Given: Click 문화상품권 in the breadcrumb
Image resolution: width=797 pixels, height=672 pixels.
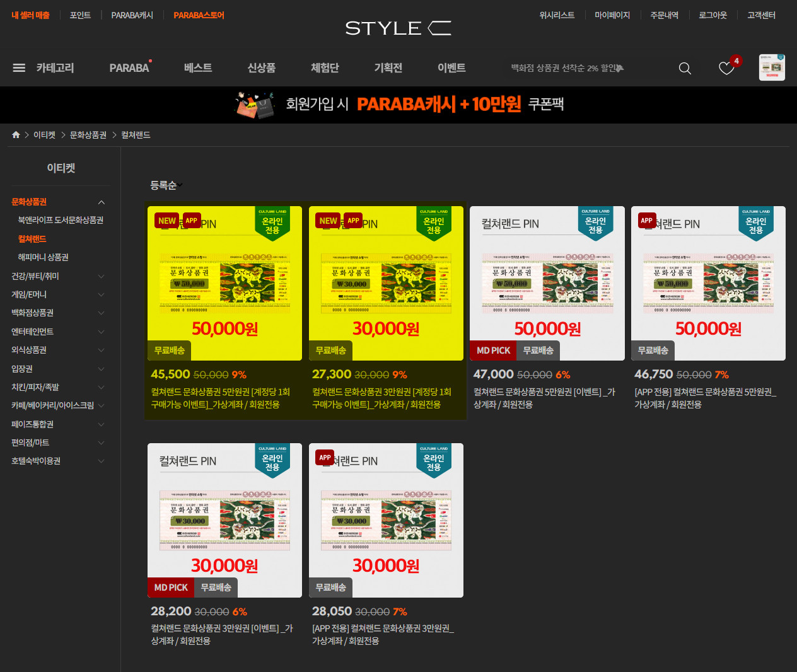Looking at the screenshot, I should click(88, 135).
